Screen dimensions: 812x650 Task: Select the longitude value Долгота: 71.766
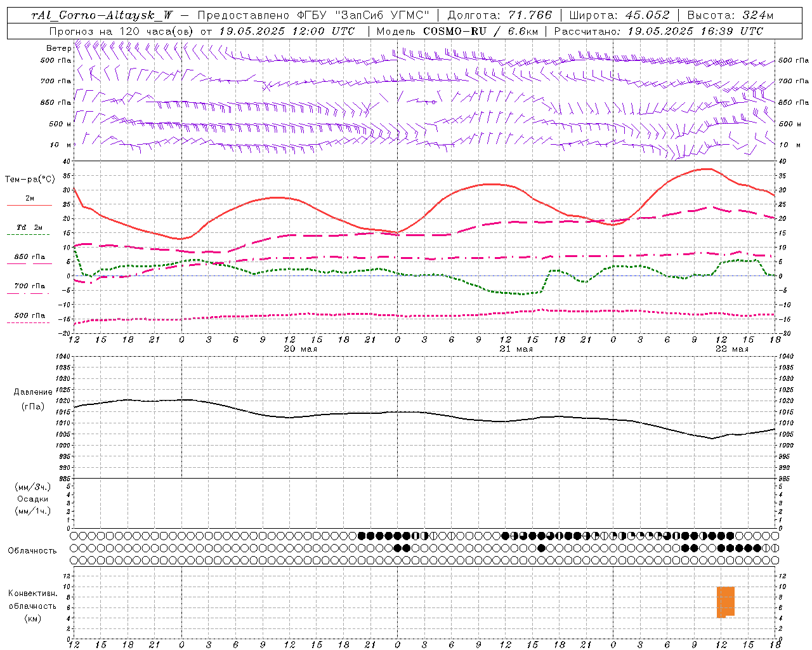[x=500, y=15]
